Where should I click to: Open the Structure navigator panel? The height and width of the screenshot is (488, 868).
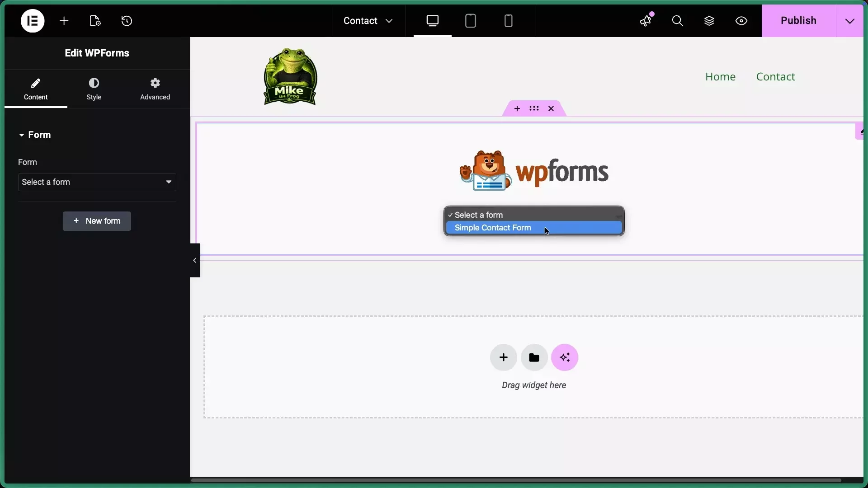[709, 21]
